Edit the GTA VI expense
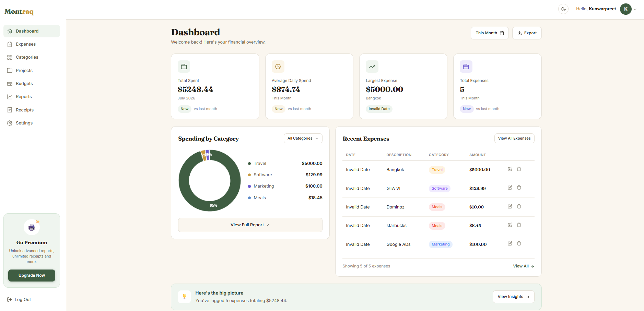The width and height of the screenshot is (644, 311). pyautogui.click(x=510, y=188)
